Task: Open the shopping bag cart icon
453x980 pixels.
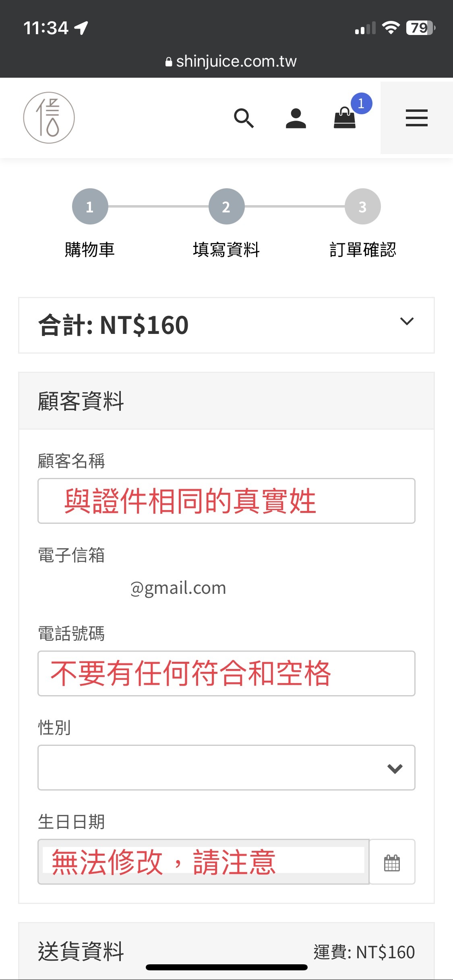Action: [x=345, y=118]
